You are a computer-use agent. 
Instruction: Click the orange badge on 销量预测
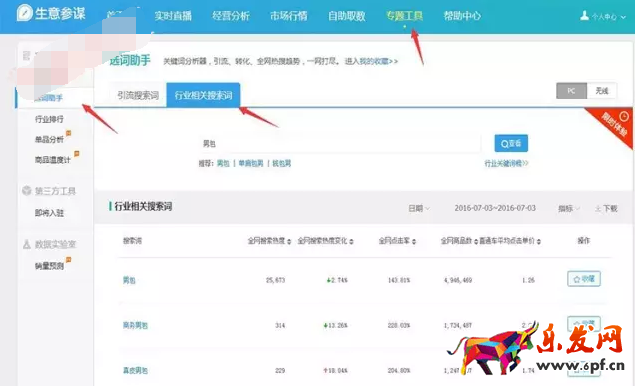68,259
